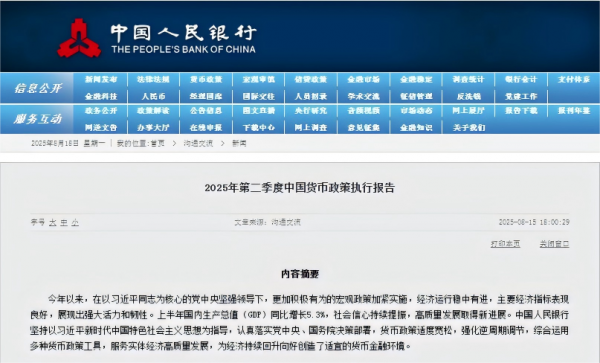Click the 打印本页 print link
This screenshot has width=600, height=363.
pos(505,244)
